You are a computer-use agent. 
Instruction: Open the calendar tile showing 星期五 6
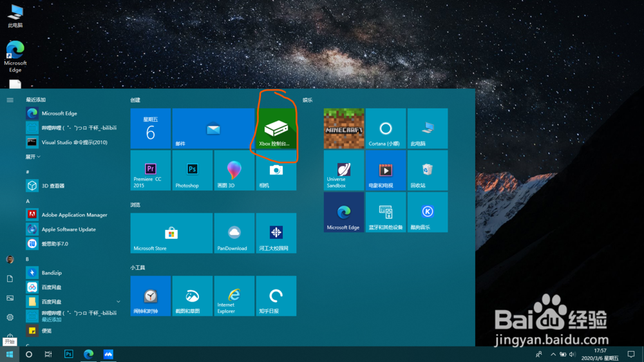[x=150, y=129]
